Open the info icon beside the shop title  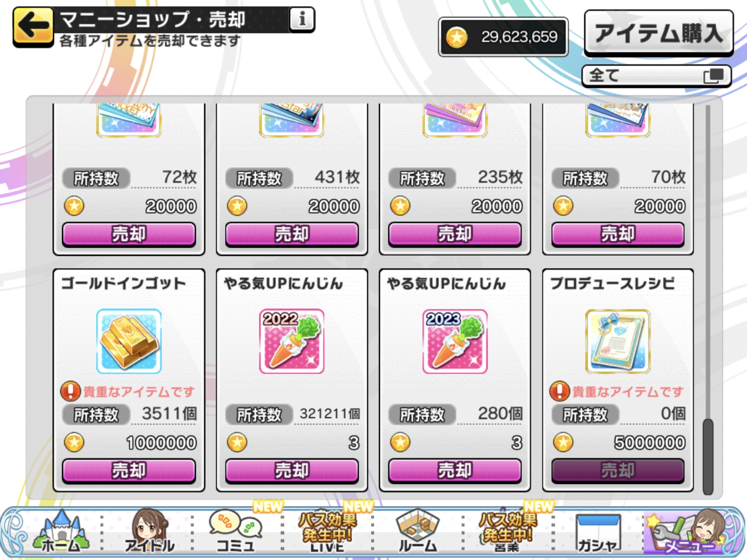(301, 19)
